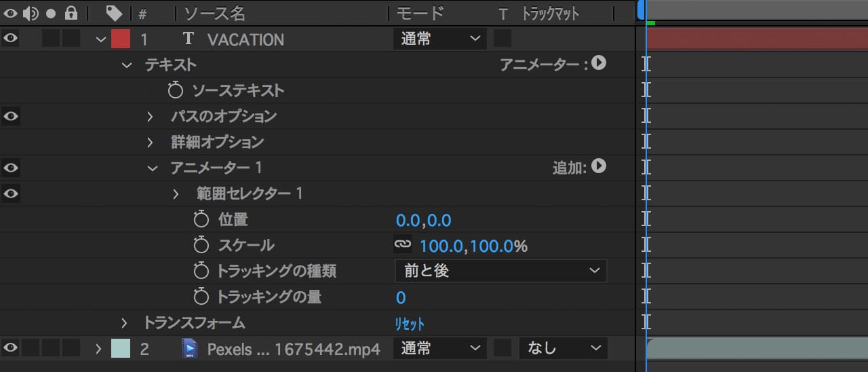Open the blend mode dropdown for VACATION layer
The height and width of the screenshot is (372, 868).
pyautogui.click(x=439, y=39)
